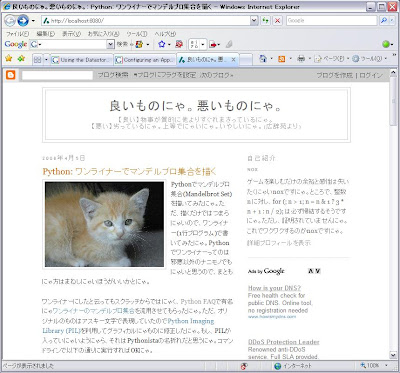Click the blog title 良いものにゃ。悪いものにゃ。

point(196,106)
